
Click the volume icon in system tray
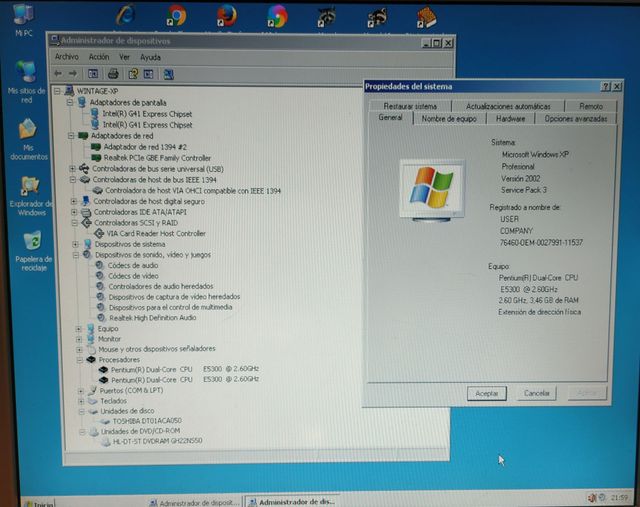(x=591, y=498)
